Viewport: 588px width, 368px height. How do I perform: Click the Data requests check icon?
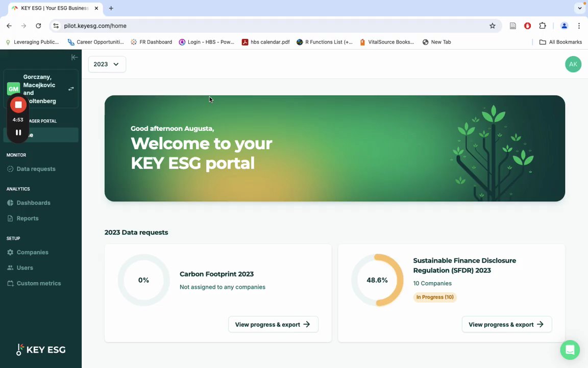pyautogui.click(x=10, y=169)
